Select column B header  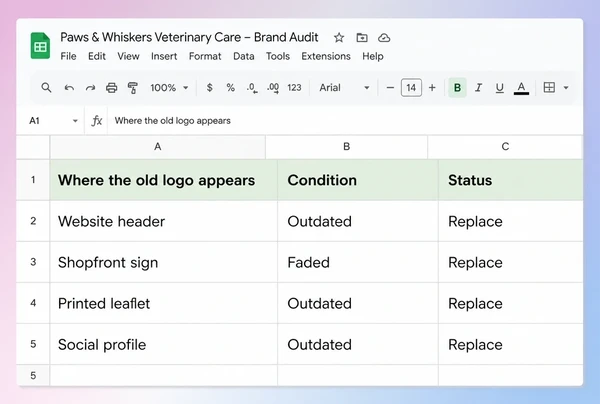click(x=346, y=147)
